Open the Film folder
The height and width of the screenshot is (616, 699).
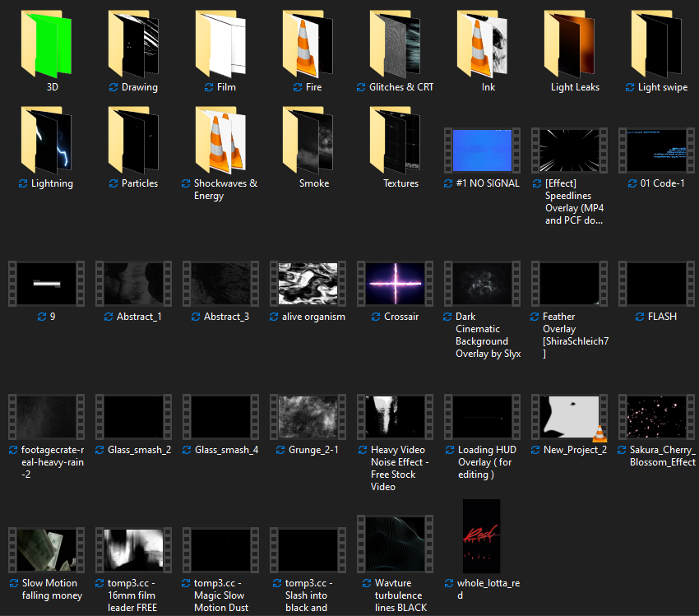coord(220,44)
